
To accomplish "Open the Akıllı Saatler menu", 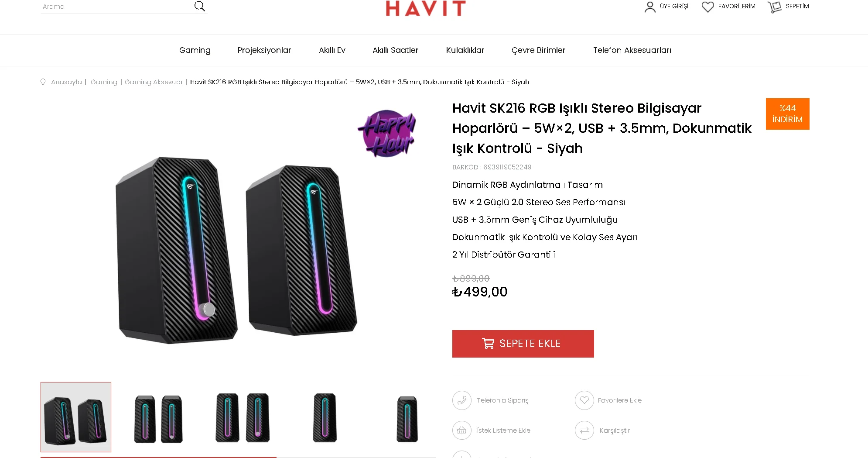I will click(395, 50).
